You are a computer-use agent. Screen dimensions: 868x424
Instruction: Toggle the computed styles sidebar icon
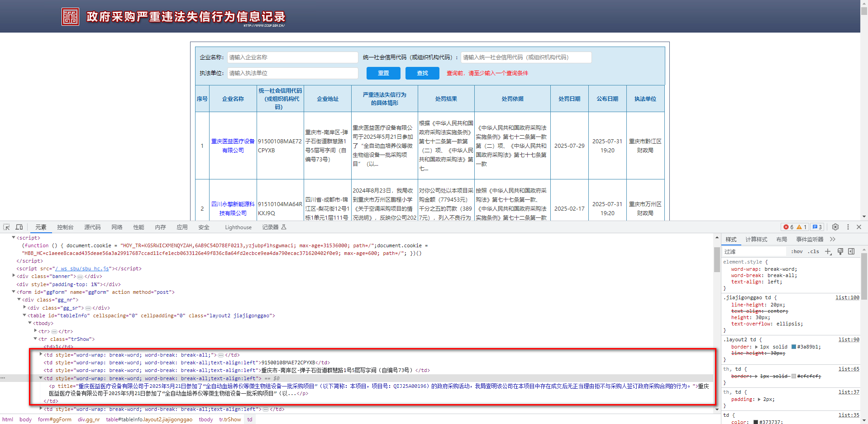point(851,251)
